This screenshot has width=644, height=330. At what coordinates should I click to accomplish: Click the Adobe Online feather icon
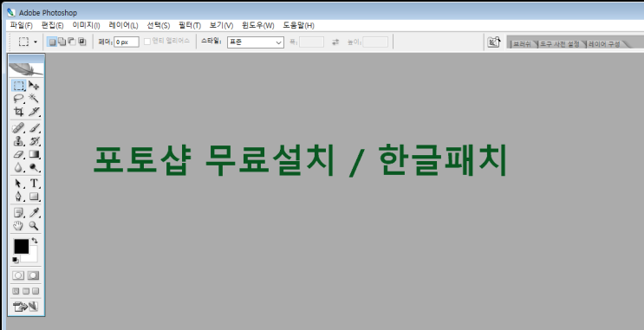point(26,70)
